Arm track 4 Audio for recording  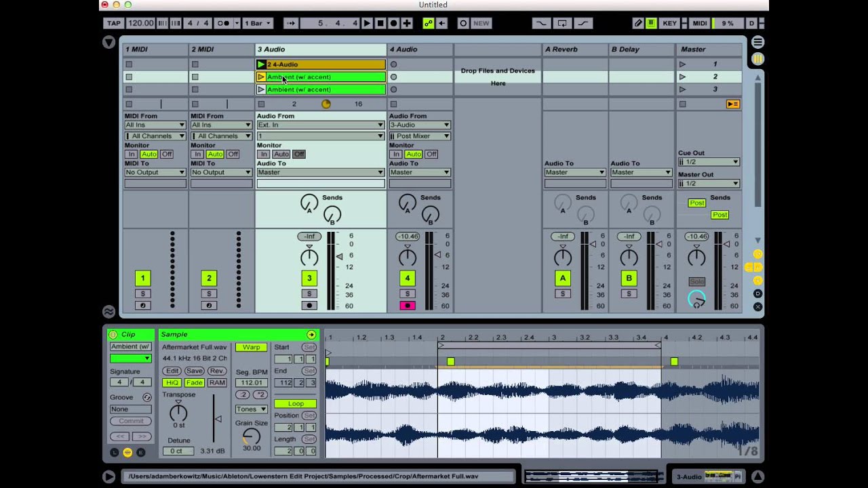coord(408,306)
